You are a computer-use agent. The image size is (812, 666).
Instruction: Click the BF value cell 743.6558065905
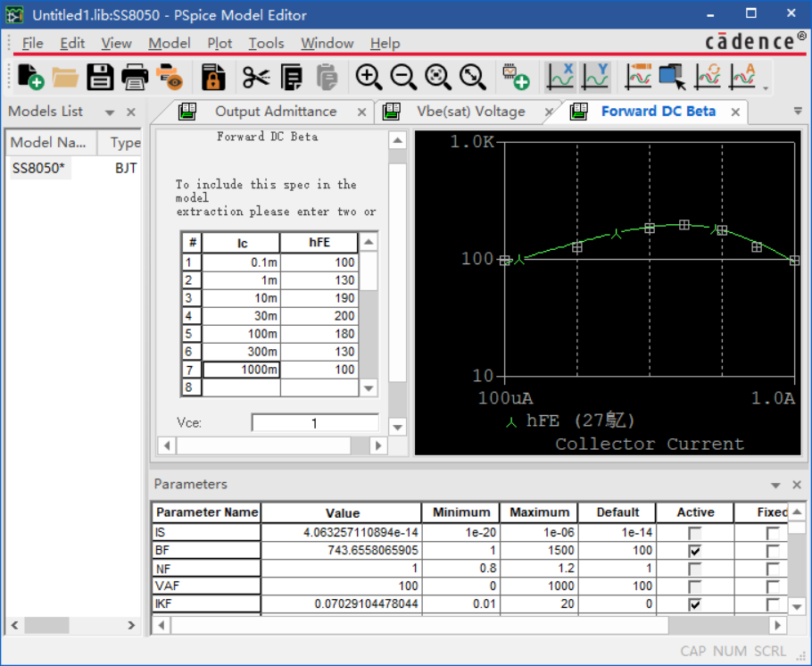[342, 551]
